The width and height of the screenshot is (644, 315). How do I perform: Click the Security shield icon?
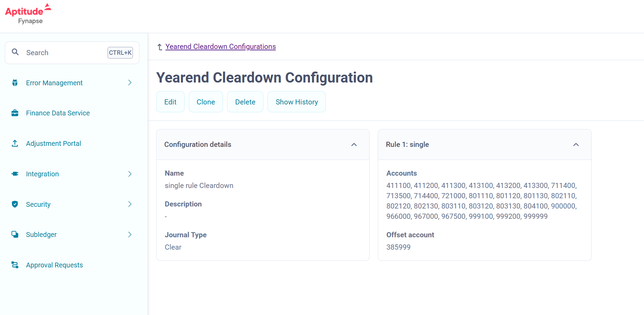click(x=15, y=204)
